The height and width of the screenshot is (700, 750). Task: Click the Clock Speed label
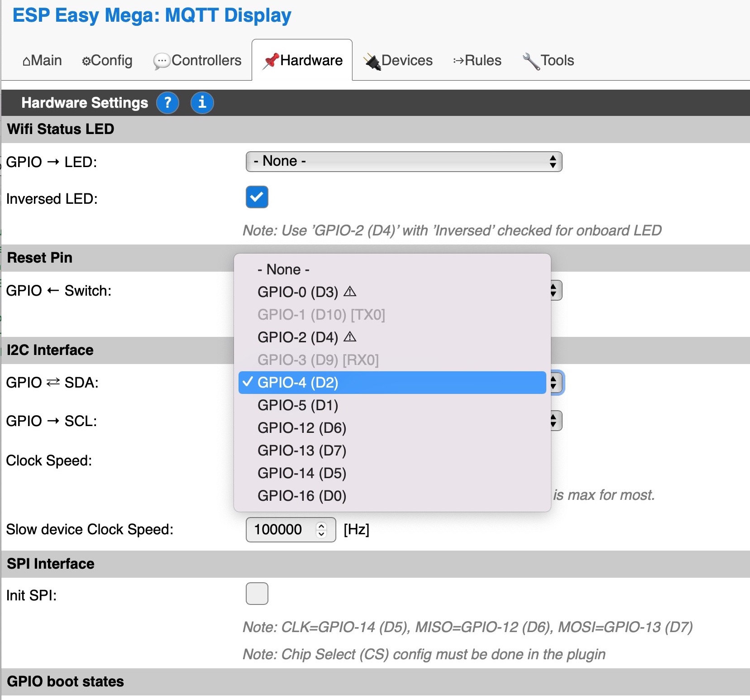pos(49,460)
